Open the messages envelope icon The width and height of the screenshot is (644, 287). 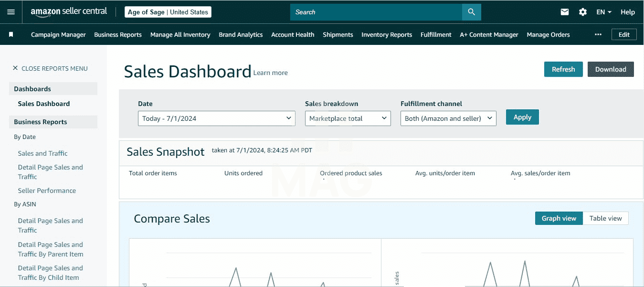[x=565, y=12]
